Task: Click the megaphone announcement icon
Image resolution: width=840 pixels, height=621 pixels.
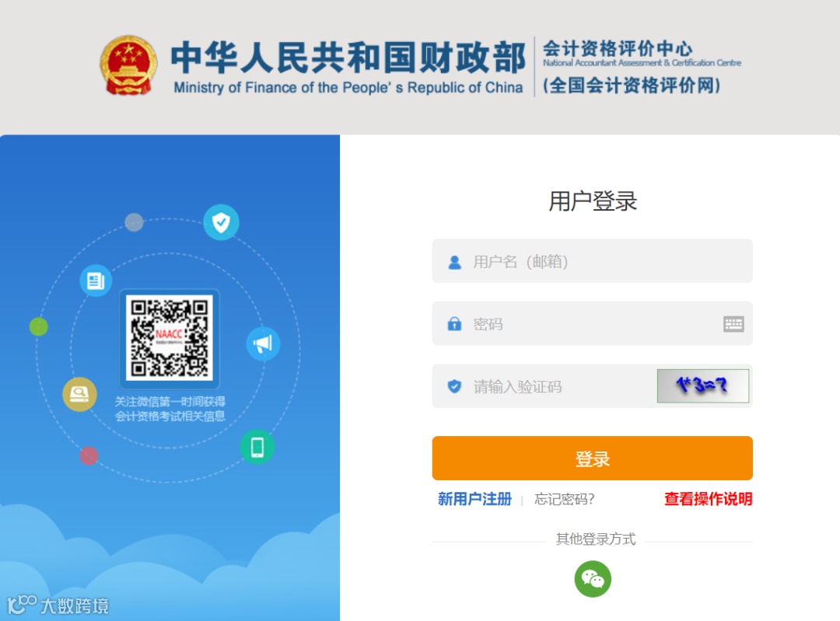Action: pos(263,344)
